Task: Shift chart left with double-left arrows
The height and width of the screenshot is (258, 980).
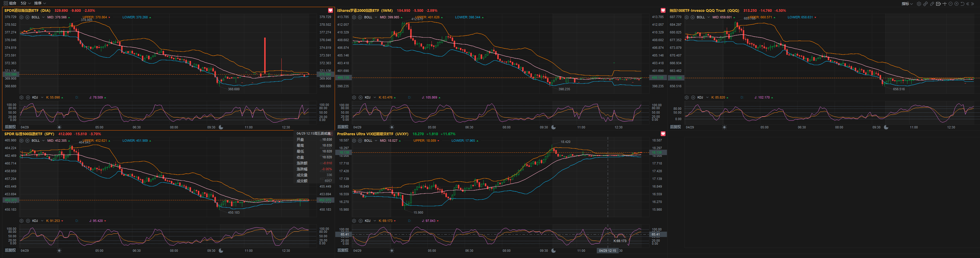Action: click(968, 4)
